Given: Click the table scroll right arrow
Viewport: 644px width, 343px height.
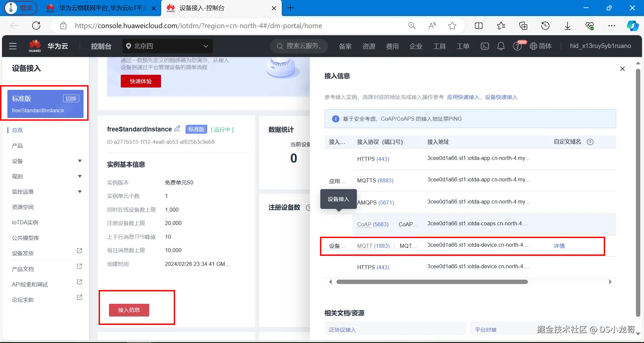Looking at the screenshot, I should [x=610, y=282].
